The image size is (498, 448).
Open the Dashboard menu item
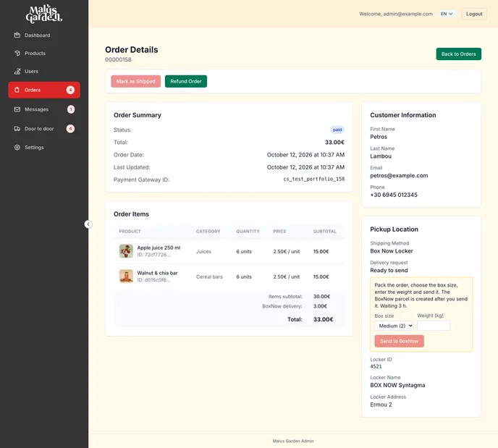coord(44,35)
